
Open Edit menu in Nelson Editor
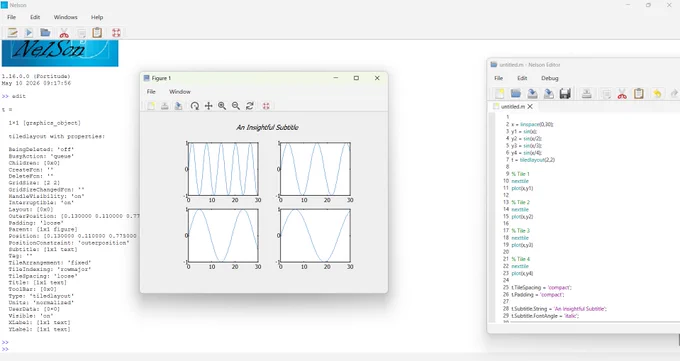coord(522,78)
